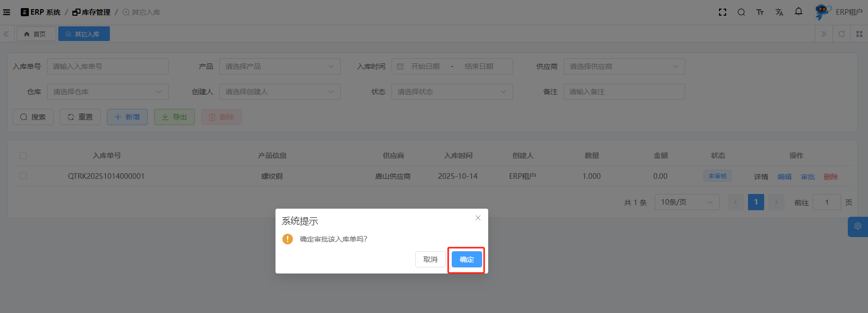Click the hamburger menu collapse icon
Screen dimensions: 868x313
[x=7, y=12]
